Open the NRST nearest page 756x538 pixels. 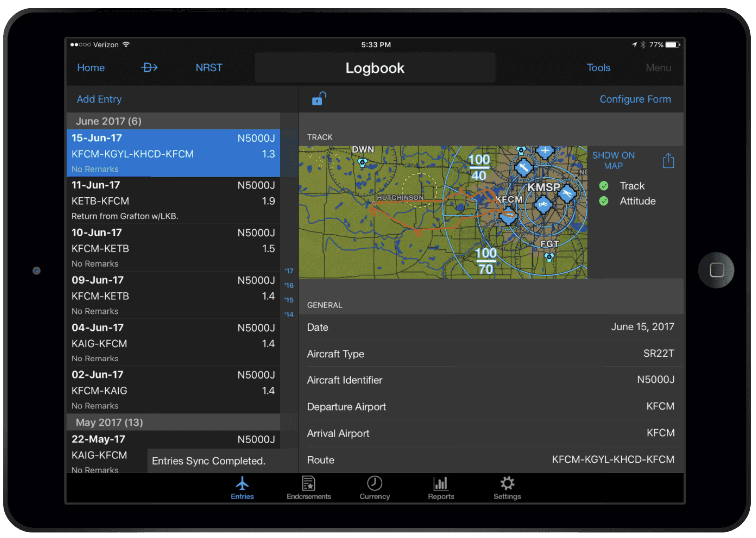209,68
